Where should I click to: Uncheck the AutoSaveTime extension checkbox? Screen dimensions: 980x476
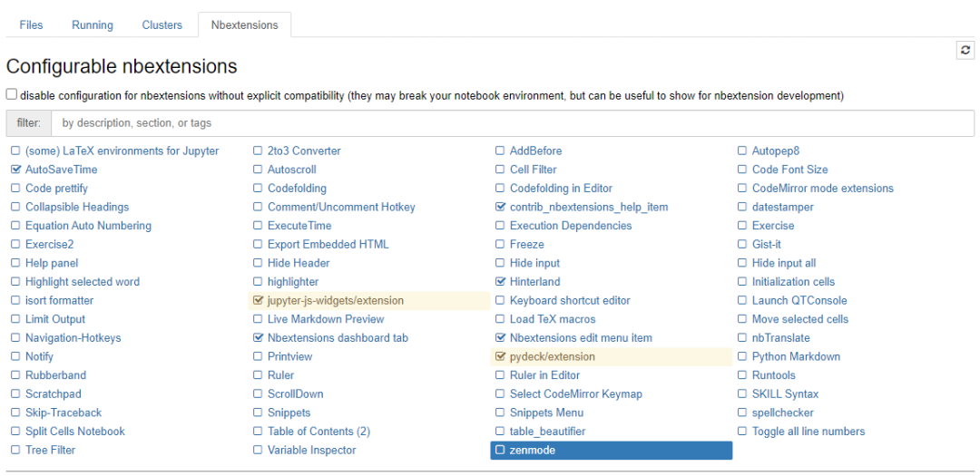pyautogui.click(x=15, y=170)
